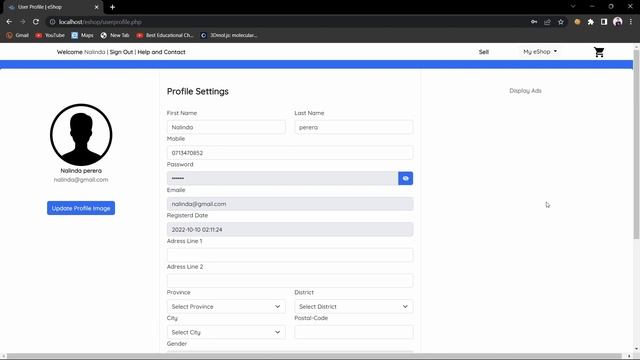Open Maps bookmark

(82, 36)
